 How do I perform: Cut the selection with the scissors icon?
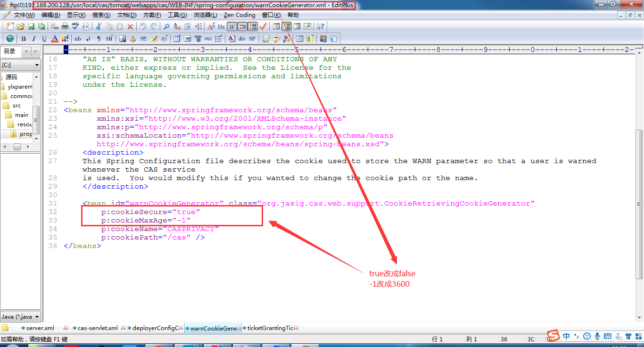[98, 26]
